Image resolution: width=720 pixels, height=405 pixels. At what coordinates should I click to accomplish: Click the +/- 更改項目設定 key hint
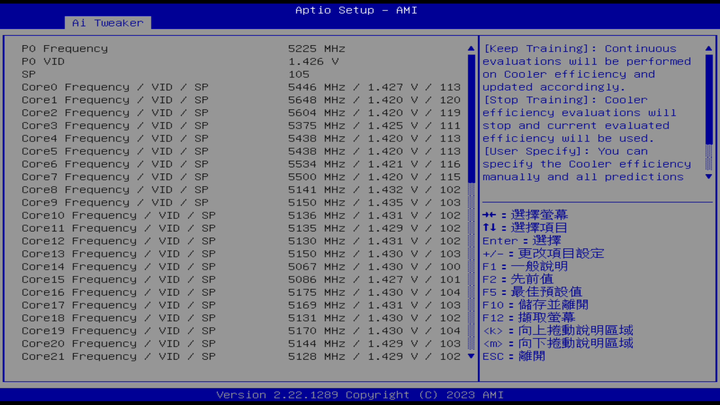coord(543,253)
